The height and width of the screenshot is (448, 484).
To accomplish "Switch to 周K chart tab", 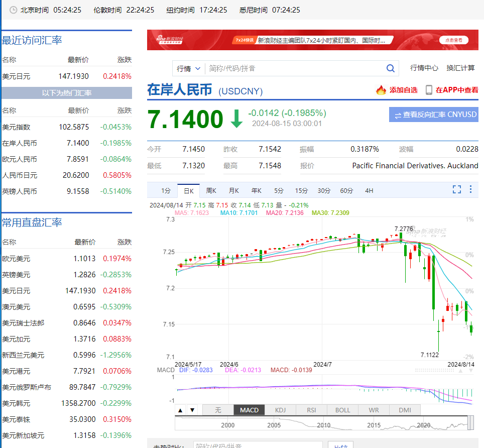I will coord(211,191).
